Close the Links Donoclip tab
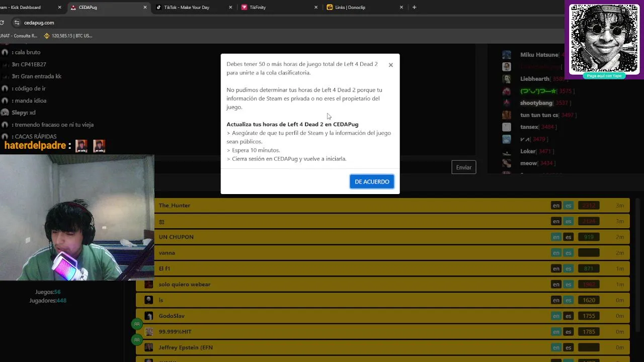 (x=401, y=8)
